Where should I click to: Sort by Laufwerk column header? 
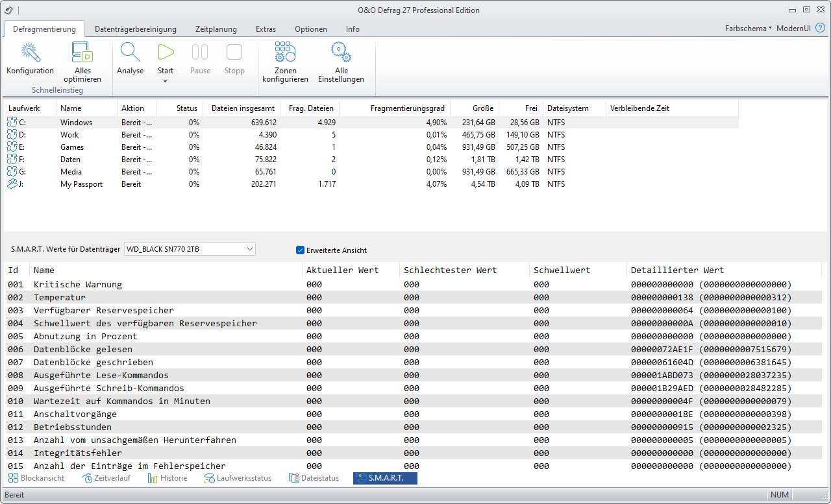tap(31, 108)
